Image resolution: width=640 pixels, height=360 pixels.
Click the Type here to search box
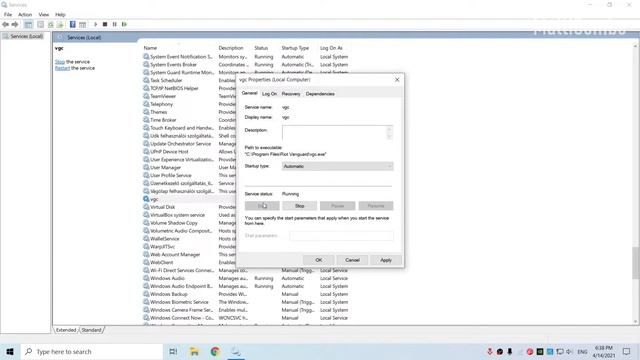[92, 351]
